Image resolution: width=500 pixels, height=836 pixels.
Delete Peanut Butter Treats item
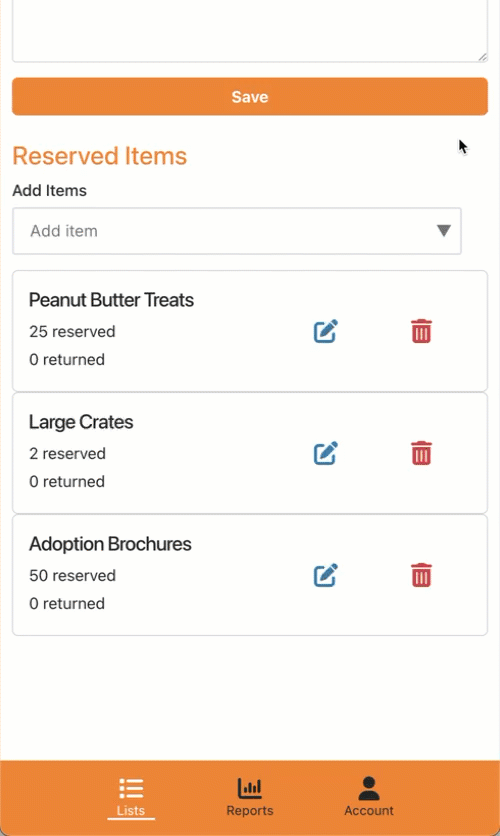point(421,331)
